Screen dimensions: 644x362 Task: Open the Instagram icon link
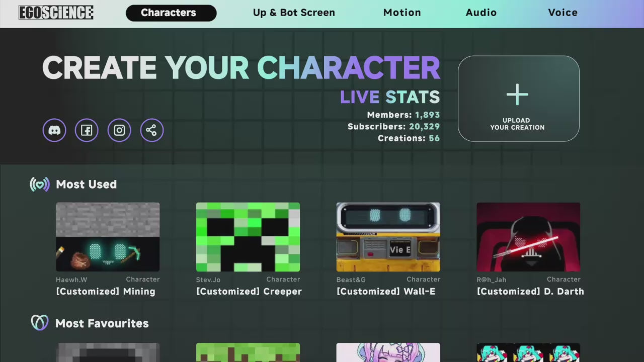click(x=119, y=131)
